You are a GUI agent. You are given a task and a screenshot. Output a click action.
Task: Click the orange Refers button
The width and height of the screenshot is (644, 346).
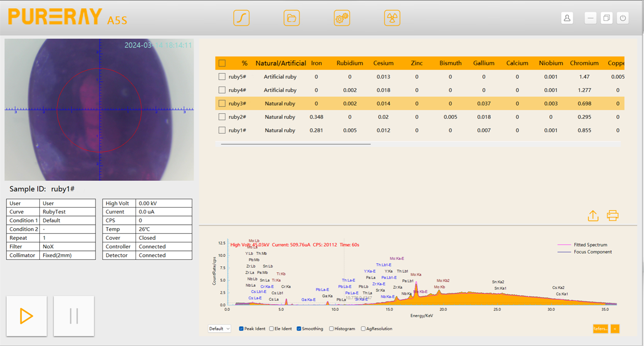coord(600,329)
